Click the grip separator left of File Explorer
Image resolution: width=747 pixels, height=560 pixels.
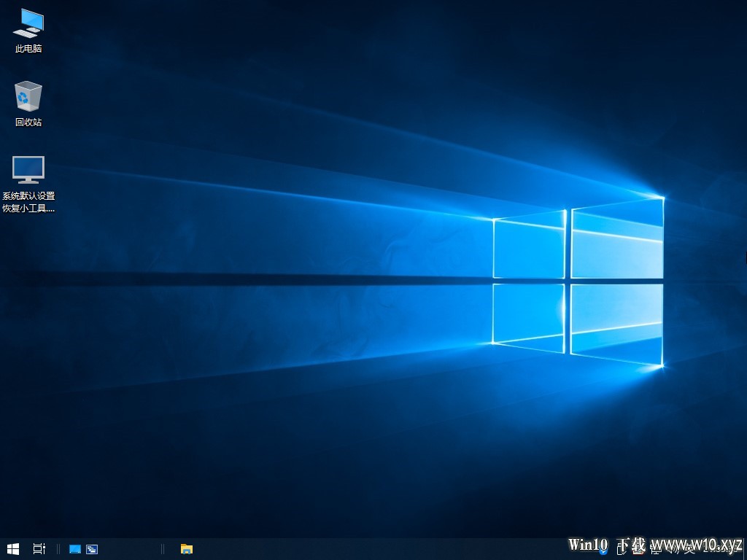163,549
